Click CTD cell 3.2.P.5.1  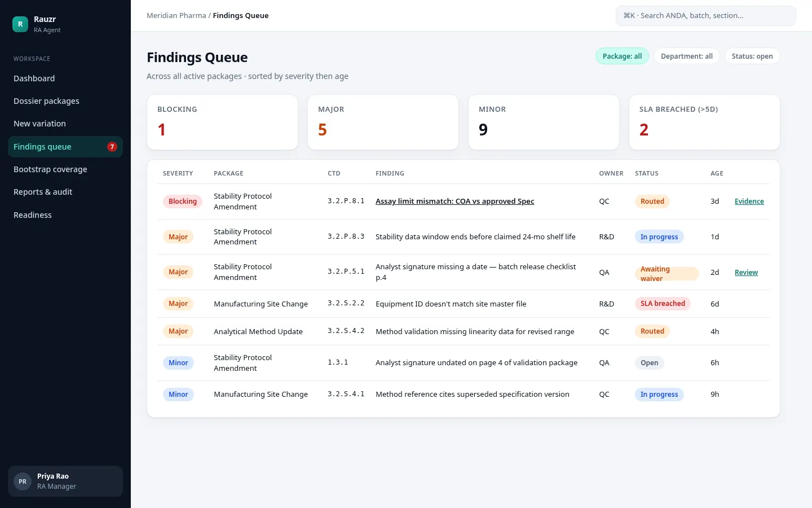tap(346, 271)
